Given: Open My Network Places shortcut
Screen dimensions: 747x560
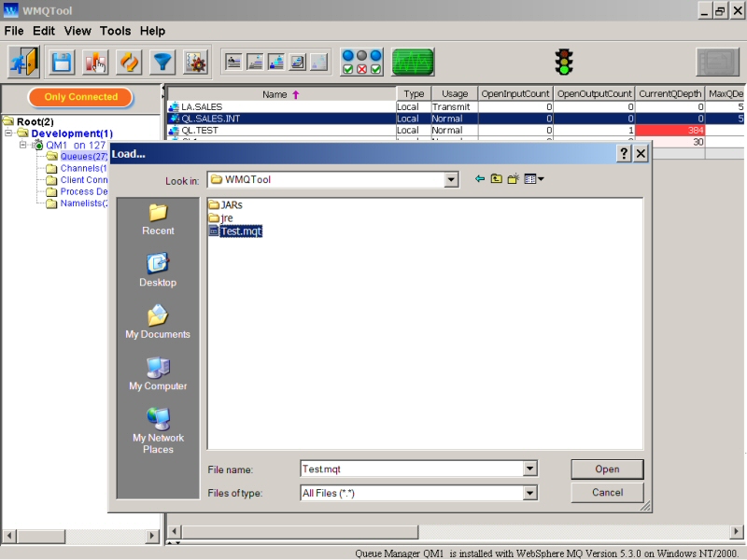Looking at the screenshot, I should click(x=158, y=431).
